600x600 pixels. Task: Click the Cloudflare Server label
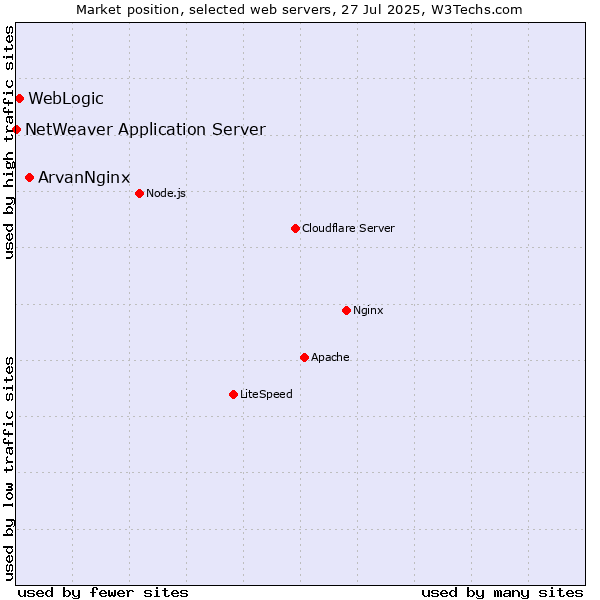point(348,228)
